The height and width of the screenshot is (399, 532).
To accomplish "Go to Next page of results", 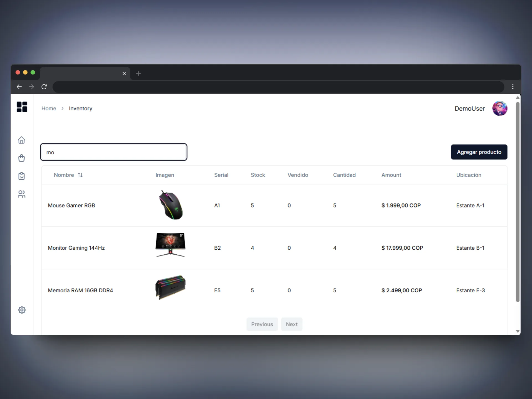I will 291,324.
